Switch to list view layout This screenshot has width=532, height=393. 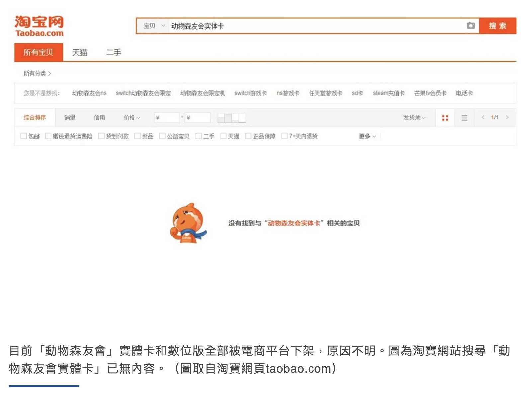(464, 118)
